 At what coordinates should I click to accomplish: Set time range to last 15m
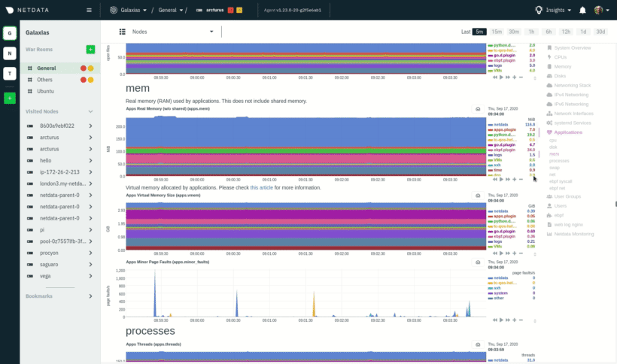coord(497,32)
